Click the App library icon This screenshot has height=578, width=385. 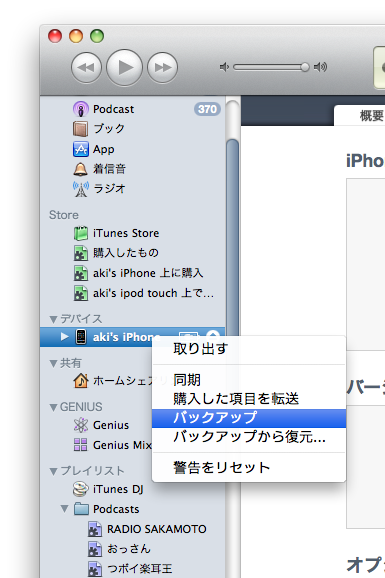coord(80,149)
